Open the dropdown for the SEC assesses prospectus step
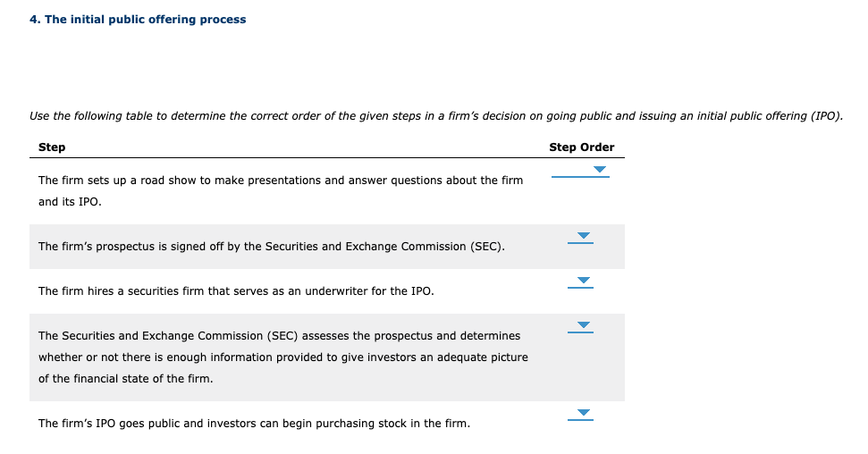The image size is (868, 454). tap(583, 326)
